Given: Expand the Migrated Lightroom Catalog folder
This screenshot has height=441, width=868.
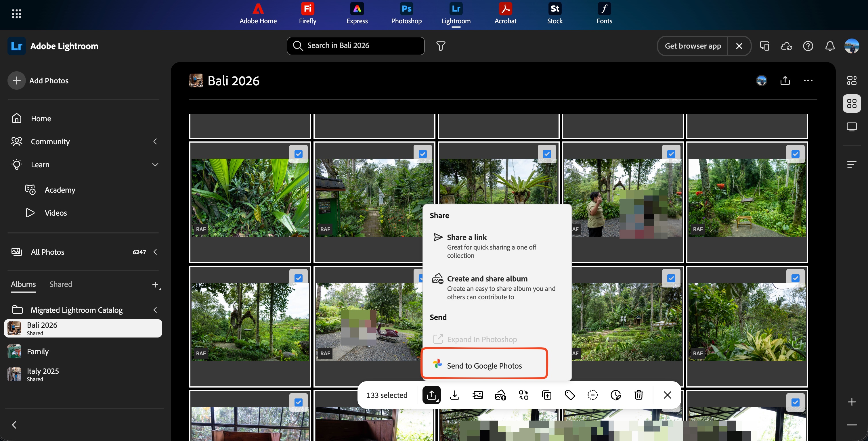Looking at the screenshot, I should coord(155,310).
